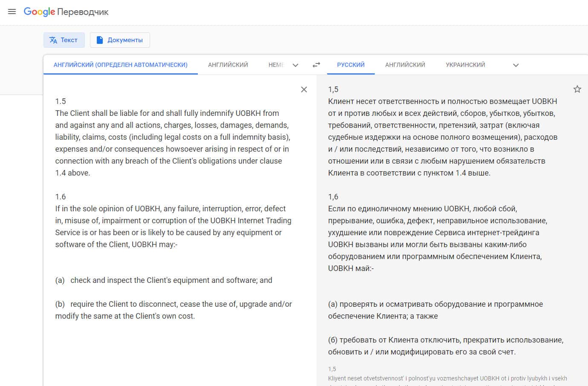Expand the target language list chevron
The image size is (588, 386).
coord(516,65)
